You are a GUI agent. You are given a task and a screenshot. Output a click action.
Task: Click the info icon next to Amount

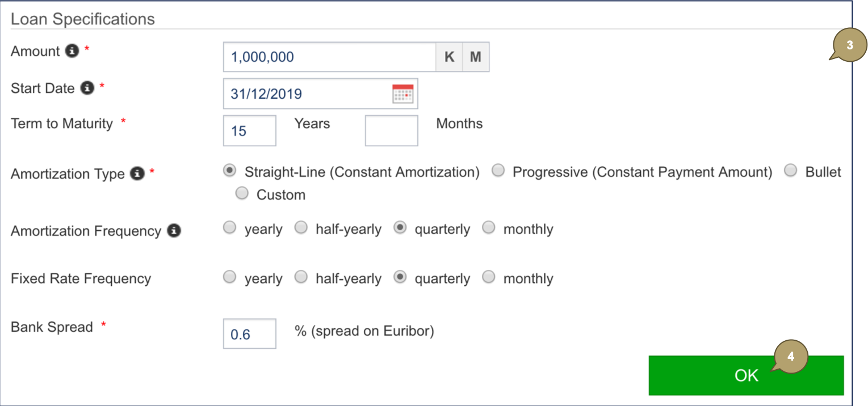(72, 52)
